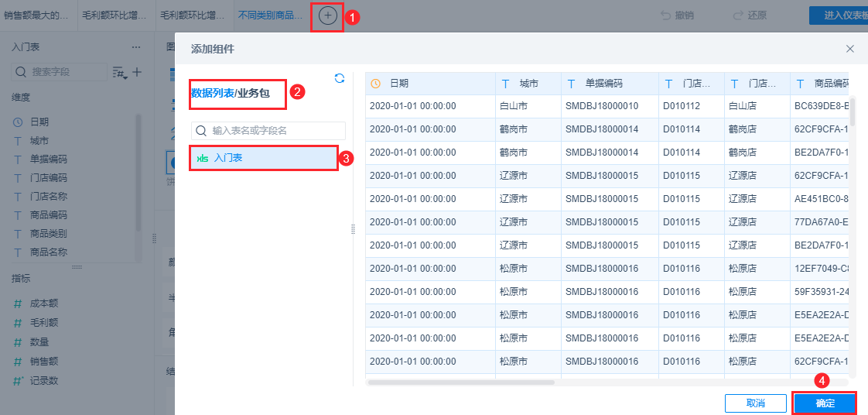Image resolution: width=868 pixels, height=415 pixels.
Task: Select the 数量 indicator field
Action: 39,342
